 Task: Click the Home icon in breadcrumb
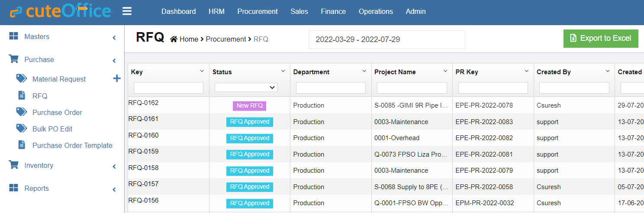(x=174, y=39)
